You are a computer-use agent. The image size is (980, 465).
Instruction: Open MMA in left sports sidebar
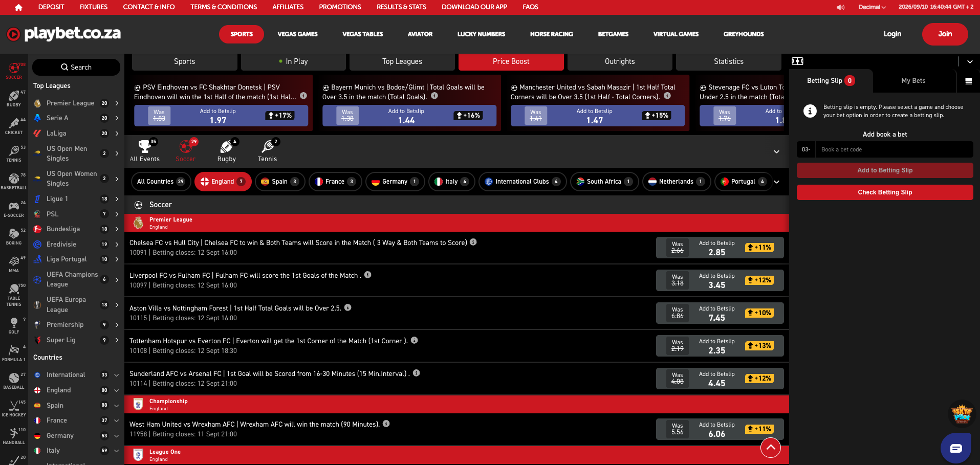tap(14, 264)
